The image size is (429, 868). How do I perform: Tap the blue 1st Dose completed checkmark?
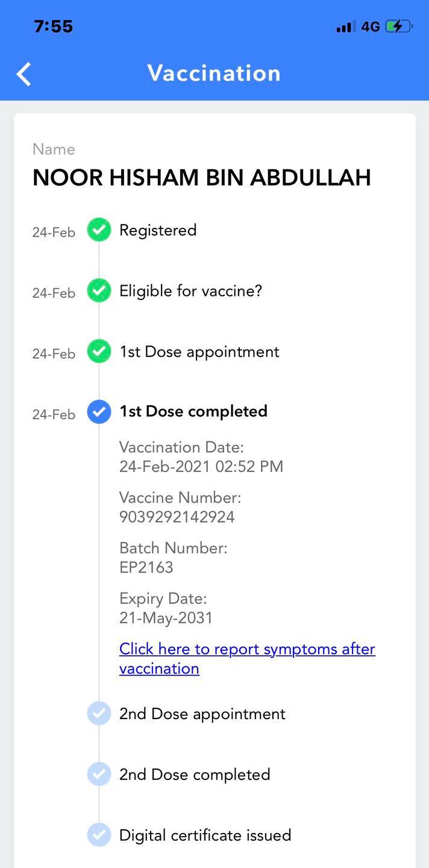pyautogui.click(x=99, y=412)
